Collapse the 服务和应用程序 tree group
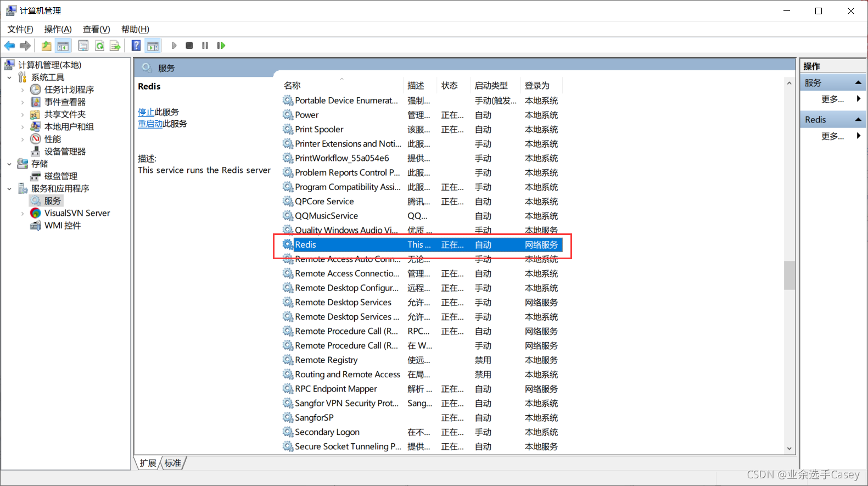Screen dimensions: 868x486 point(9,188)
